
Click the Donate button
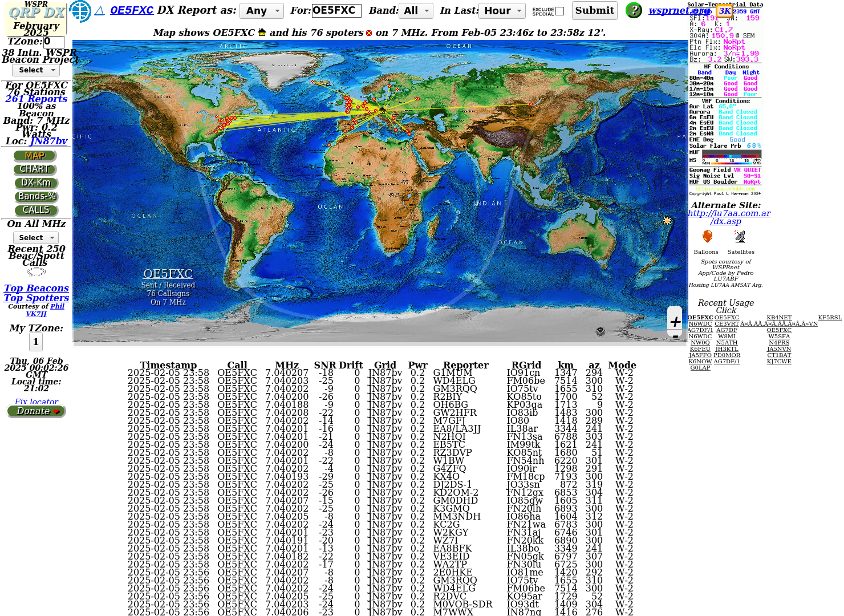coord(36,411)
